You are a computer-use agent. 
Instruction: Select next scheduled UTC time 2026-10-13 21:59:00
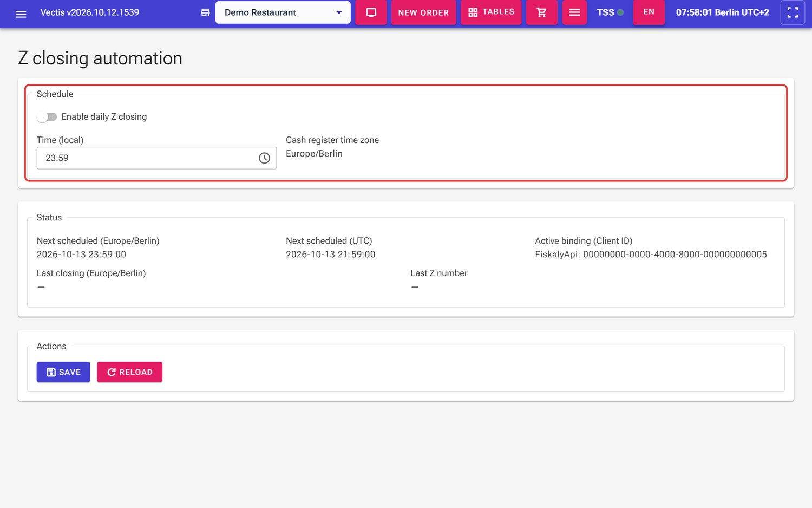coord(330,255)
